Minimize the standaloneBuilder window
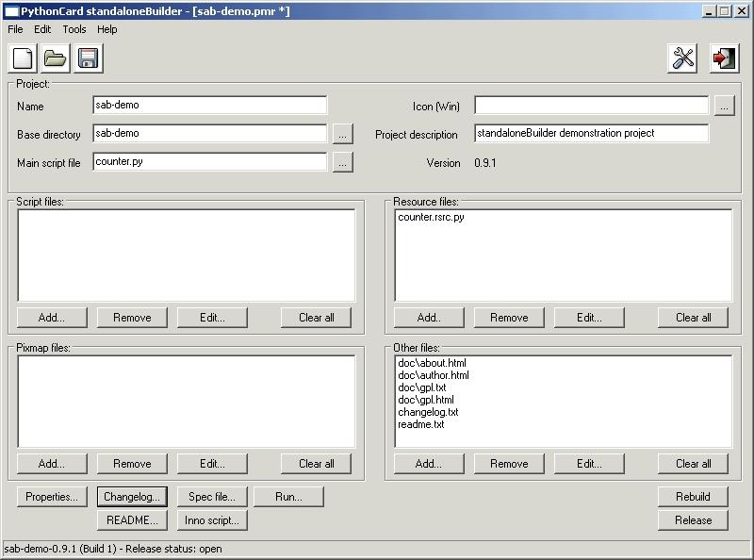The image size is (754, 560). click(x=708, y=11)
